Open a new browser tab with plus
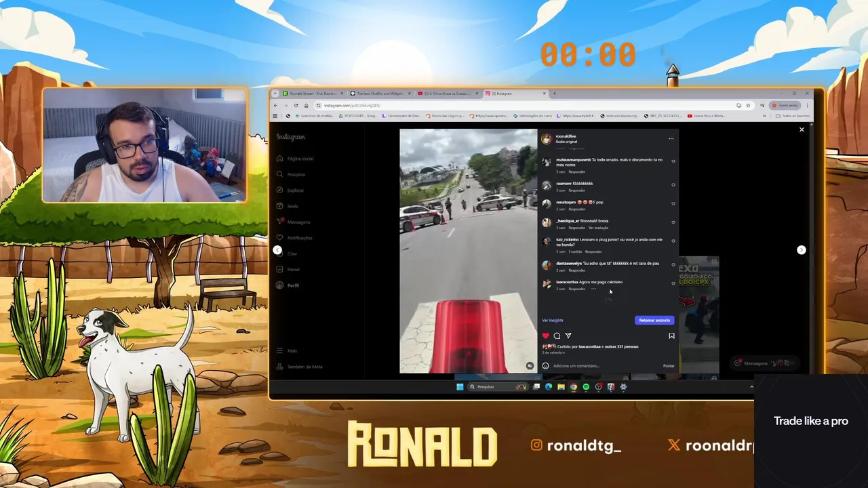This screenshot has width=868, height=488. [555, 94]
